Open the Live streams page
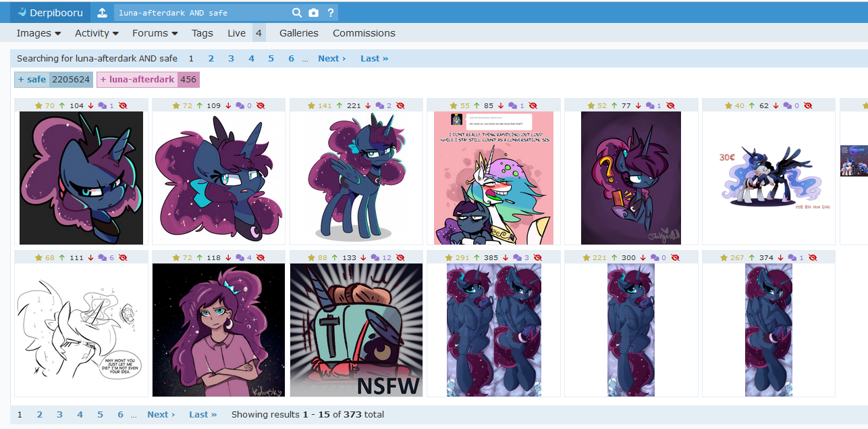The height and width of the screenshot is (429, 868). pos(236,33)
